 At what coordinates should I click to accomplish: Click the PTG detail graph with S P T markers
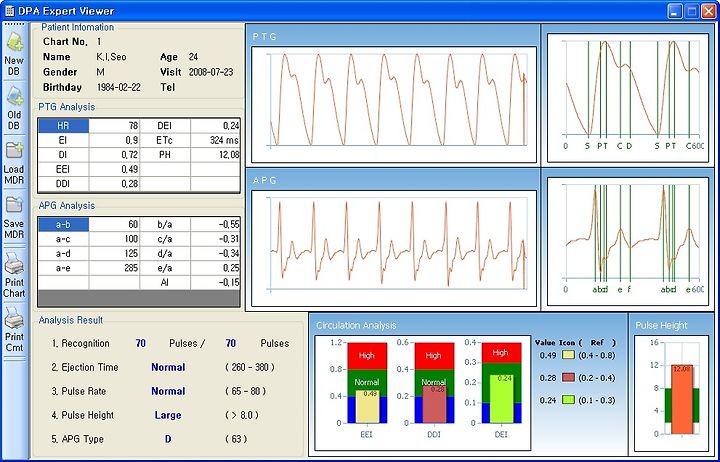(x=628, y=97)
